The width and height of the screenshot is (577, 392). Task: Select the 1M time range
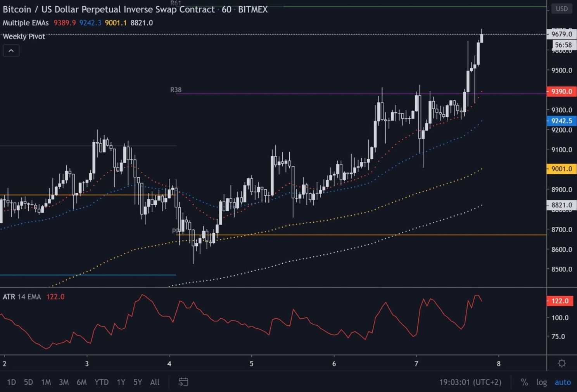pos(46,382)
